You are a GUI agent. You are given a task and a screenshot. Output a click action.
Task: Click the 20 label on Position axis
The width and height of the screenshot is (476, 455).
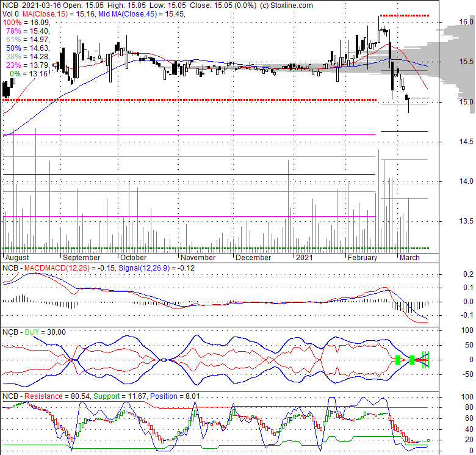[469, 440]
